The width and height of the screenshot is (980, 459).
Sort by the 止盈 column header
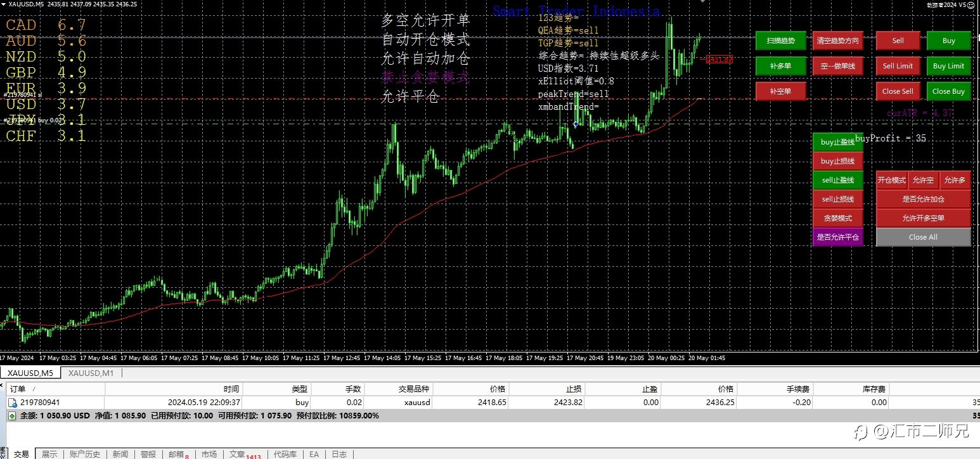[623, 389]
